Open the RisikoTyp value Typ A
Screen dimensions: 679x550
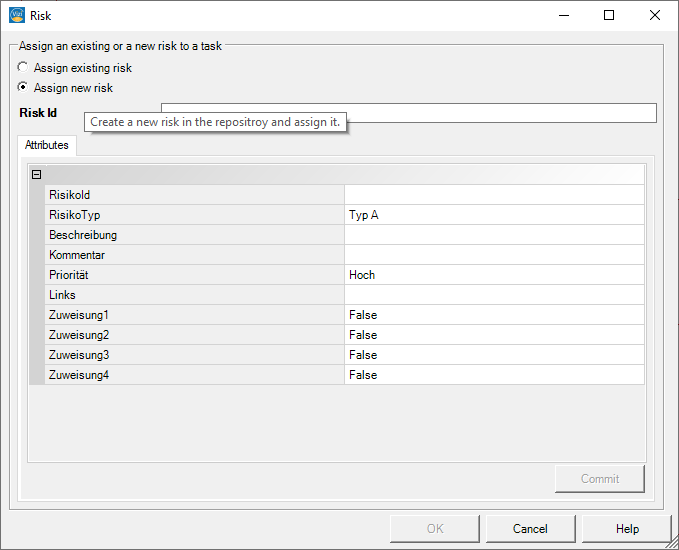point(494,215)
